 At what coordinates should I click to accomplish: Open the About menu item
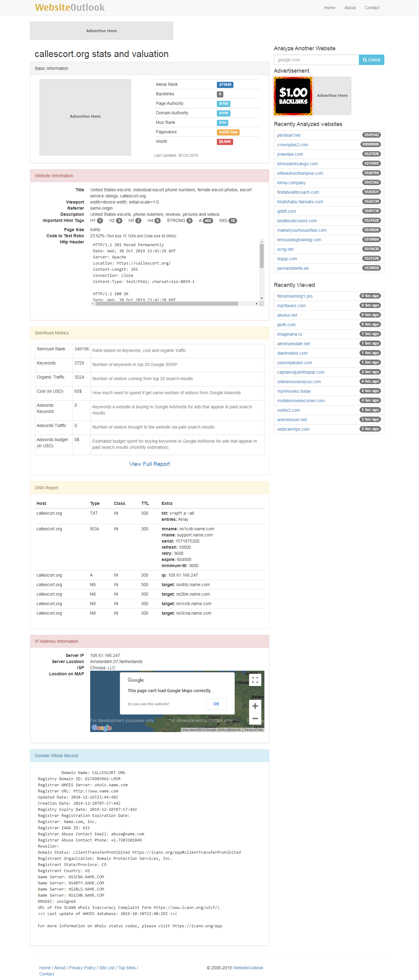[x=350, y=8]
